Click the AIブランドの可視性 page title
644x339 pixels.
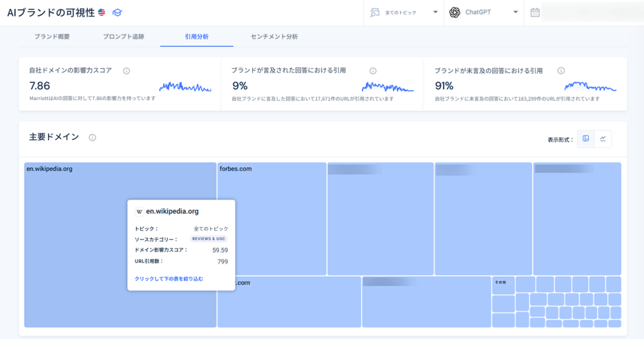click(51, 13)
